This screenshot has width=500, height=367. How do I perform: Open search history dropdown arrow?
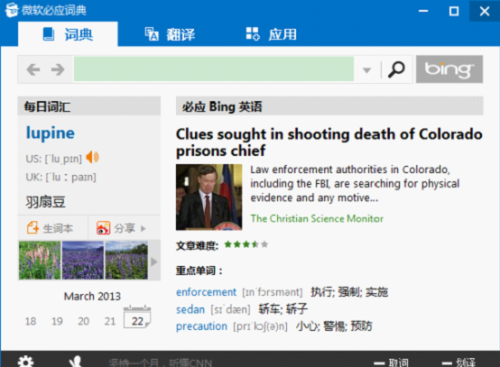coord(367,70)
